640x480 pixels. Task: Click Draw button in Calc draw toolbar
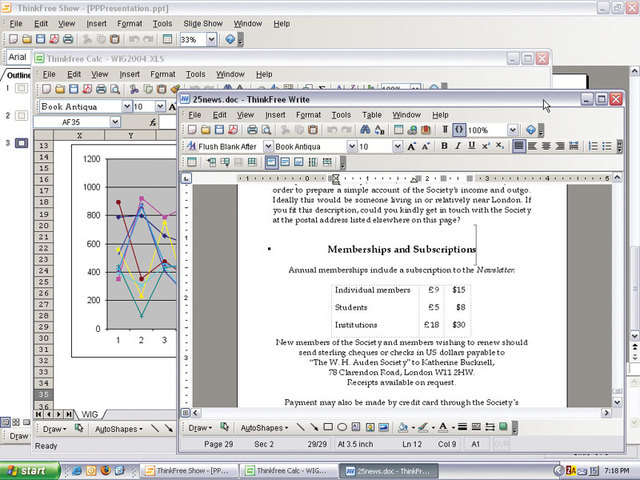tap(54, 429)
